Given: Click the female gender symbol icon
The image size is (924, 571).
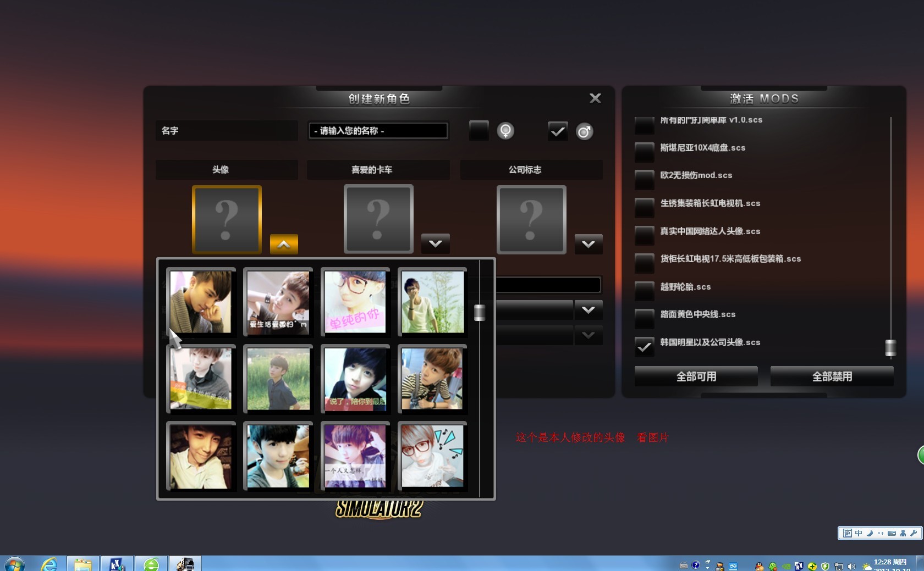Looking at the screenshot, I should click(505, 131).
